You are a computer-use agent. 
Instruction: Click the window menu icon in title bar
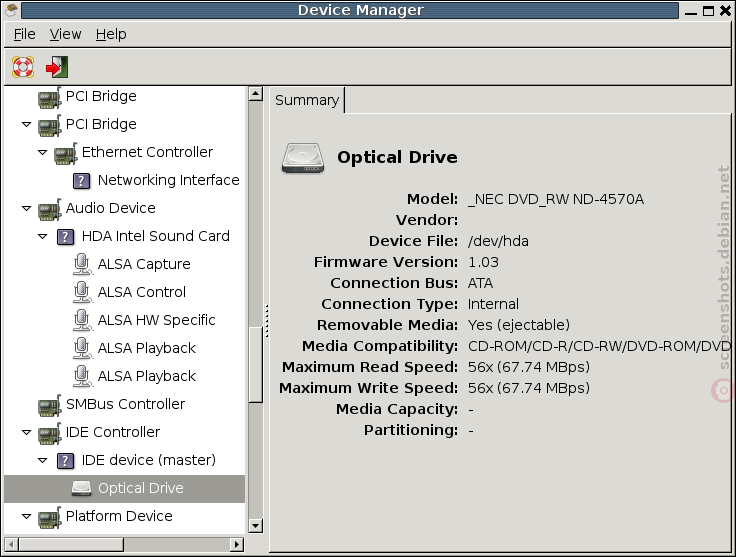(11, 10)
